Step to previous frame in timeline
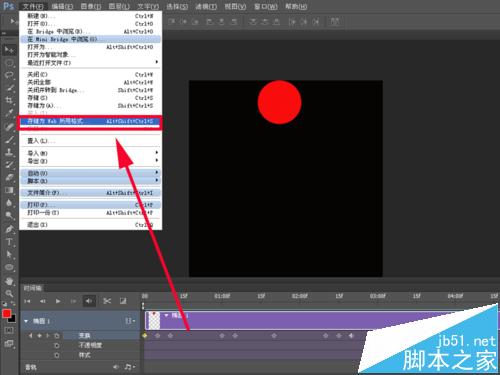The image size is (500, 375). pyautogui.click(x=43, y=301)
